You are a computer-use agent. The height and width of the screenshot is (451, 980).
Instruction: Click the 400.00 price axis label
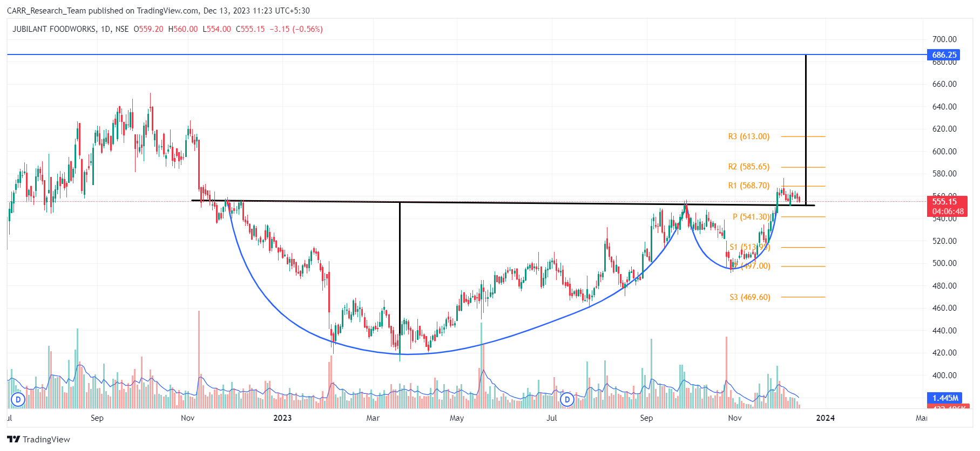pos(944,375)
